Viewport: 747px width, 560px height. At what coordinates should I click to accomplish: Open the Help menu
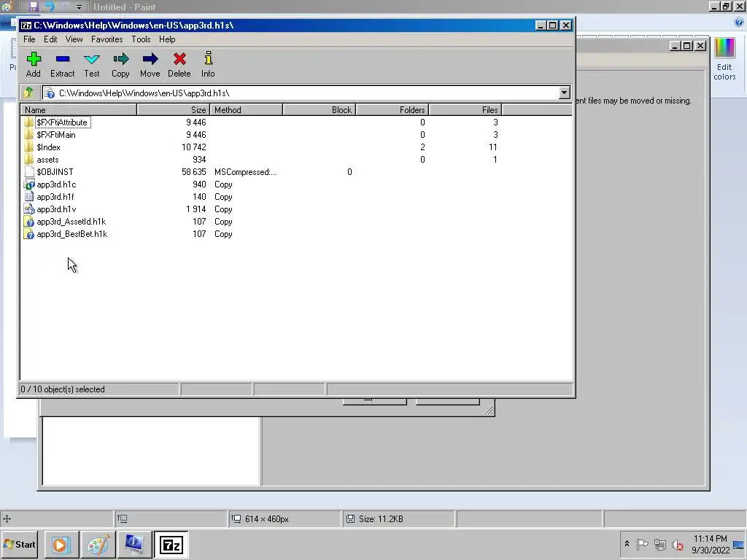click(x=167, y=39)
